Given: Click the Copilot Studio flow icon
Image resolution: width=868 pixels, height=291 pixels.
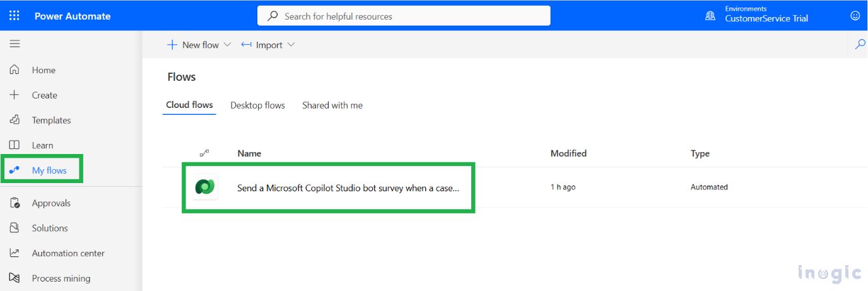Looking at the screenshot, I should click(x=205, y=187).
